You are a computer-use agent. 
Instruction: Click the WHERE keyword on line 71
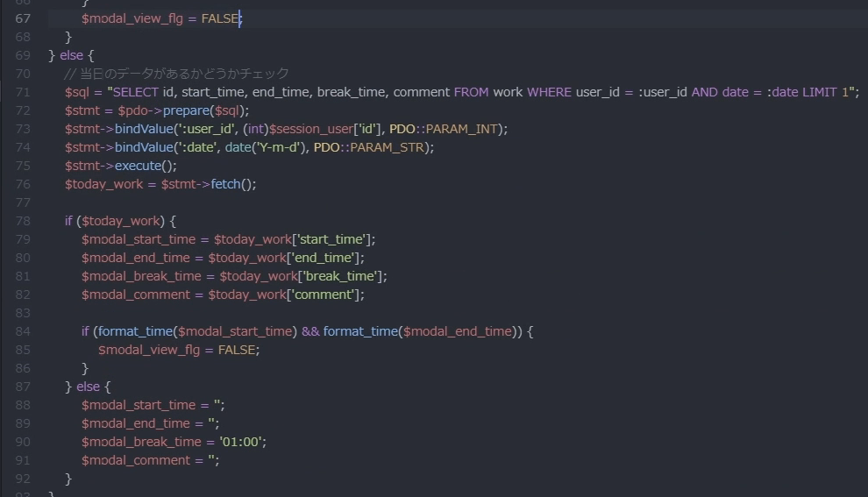point(549,92)
